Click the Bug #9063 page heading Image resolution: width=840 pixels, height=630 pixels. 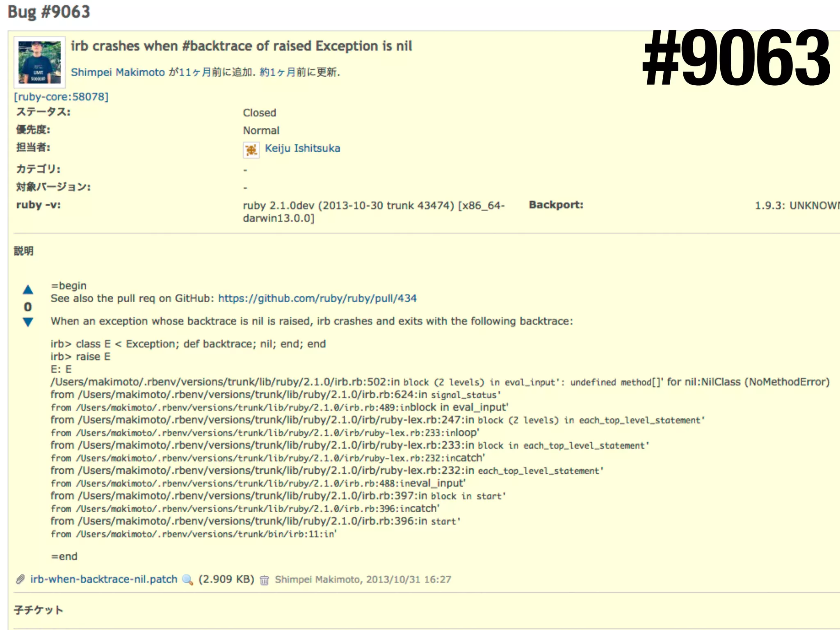(49, 12)
